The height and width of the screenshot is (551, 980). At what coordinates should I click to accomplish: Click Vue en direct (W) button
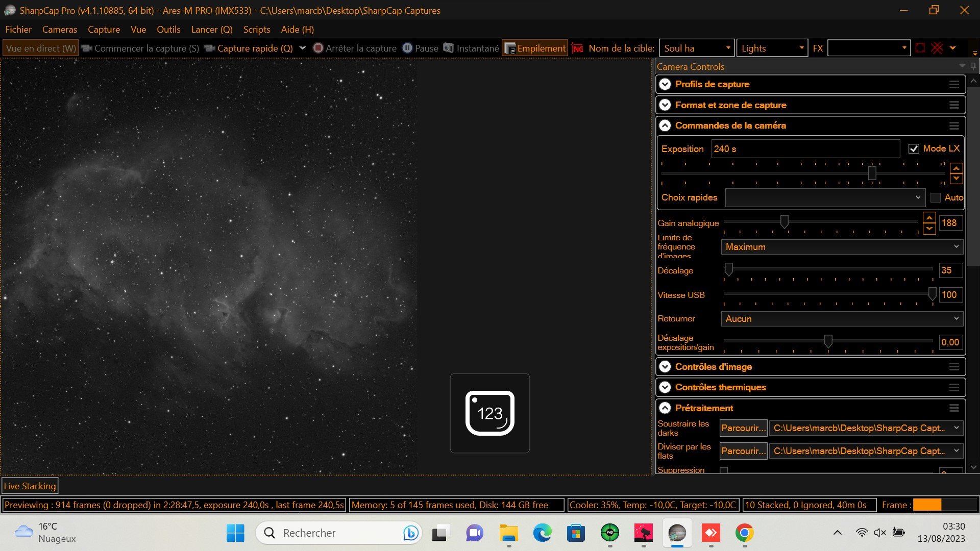pos(41,48)
